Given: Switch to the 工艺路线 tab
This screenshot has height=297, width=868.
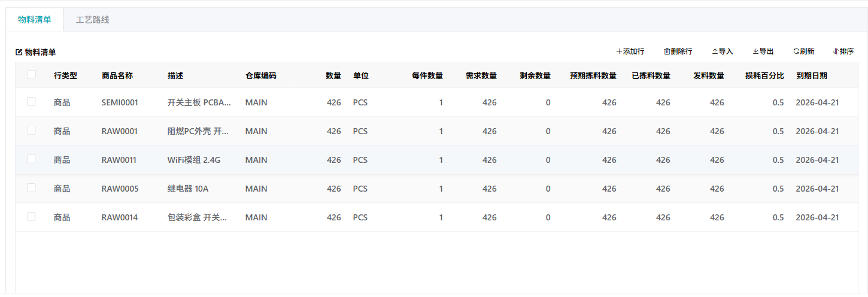Looking at the screenshot, I should point(93,20).
